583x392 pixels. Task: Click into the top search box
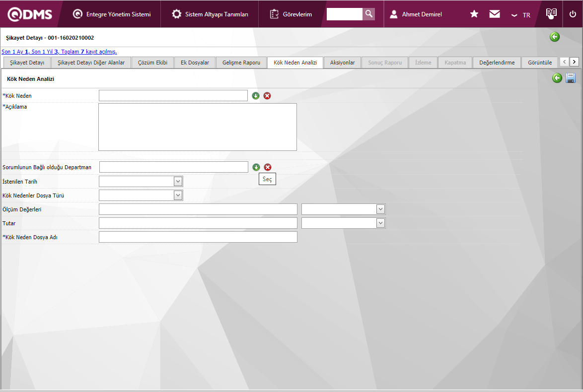[x=344, y=14]
